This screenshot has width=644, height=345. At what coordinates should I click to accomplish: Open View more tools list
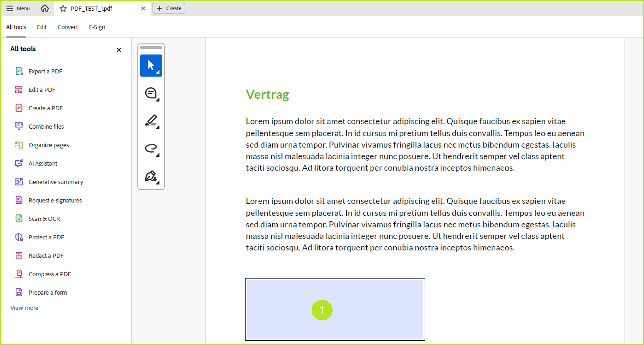click(x=24, y=307)
